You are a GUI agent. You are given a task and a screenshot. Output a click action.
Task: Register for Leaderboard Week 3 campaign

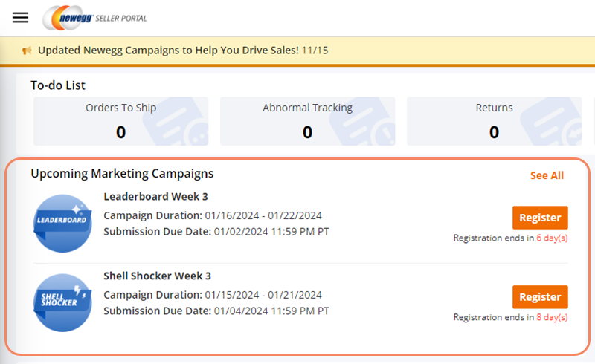coord(540,218)
